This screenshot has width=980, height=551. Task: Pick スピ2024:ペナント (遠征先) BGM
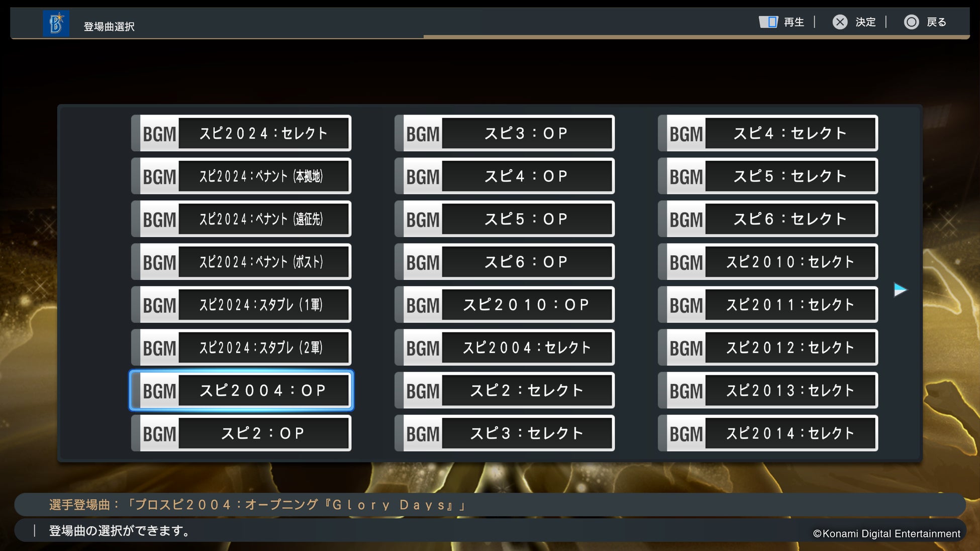(241, 219)
